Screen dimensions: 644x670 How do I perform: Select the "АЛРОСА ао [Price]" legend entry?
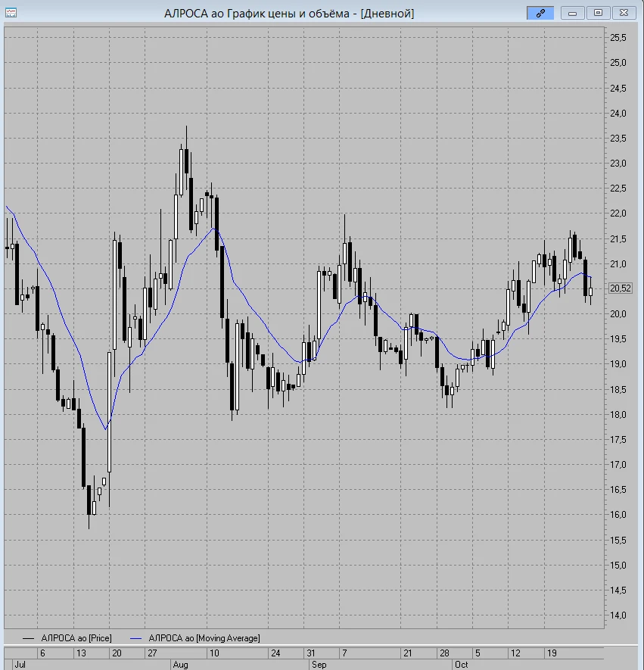point(67,638)
